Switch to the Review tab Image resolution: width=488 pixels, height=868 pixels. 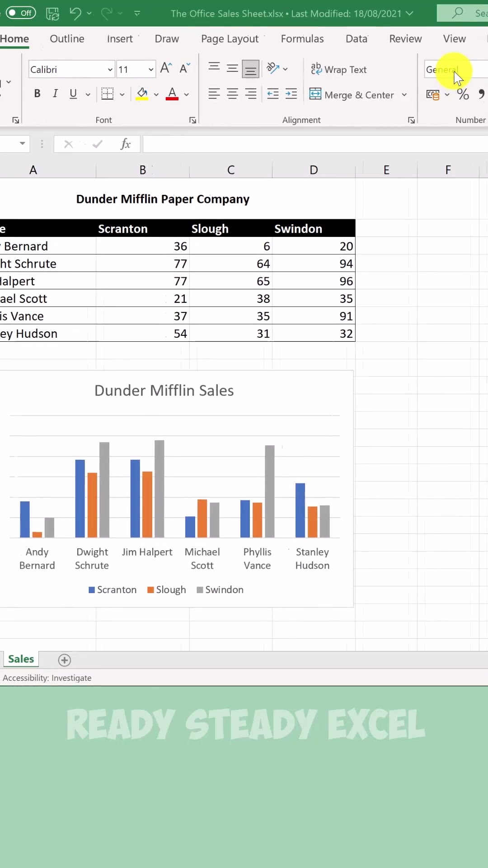tap(405, 39)
